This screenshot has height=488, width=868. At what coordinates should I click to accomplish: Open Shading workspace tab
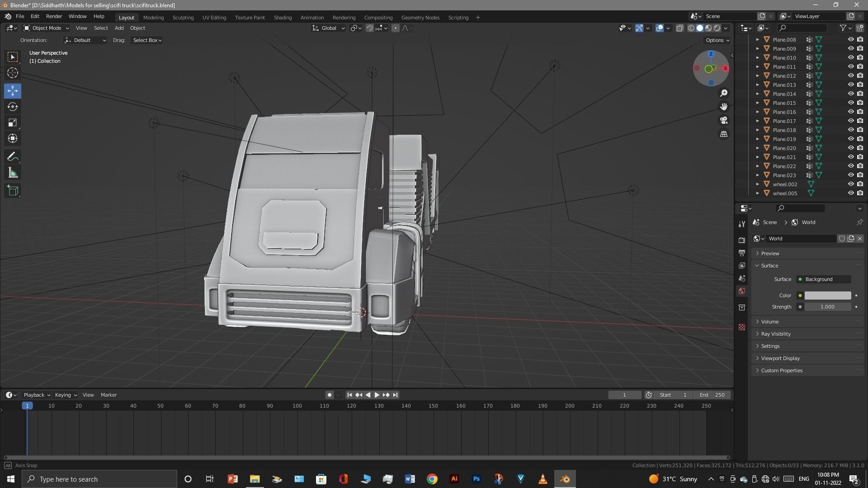click(283, 18)
